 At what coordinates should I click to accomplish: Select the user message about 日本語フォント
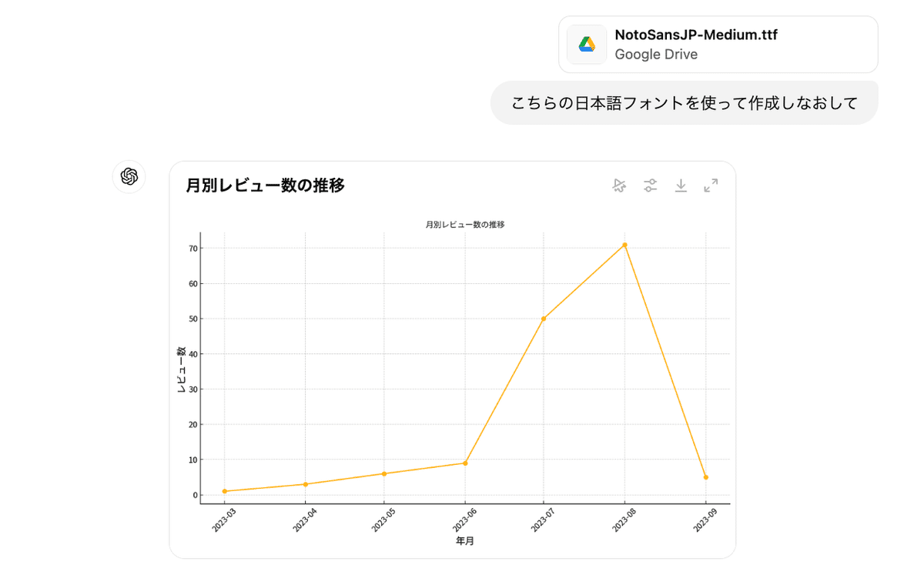pos(684,102)
